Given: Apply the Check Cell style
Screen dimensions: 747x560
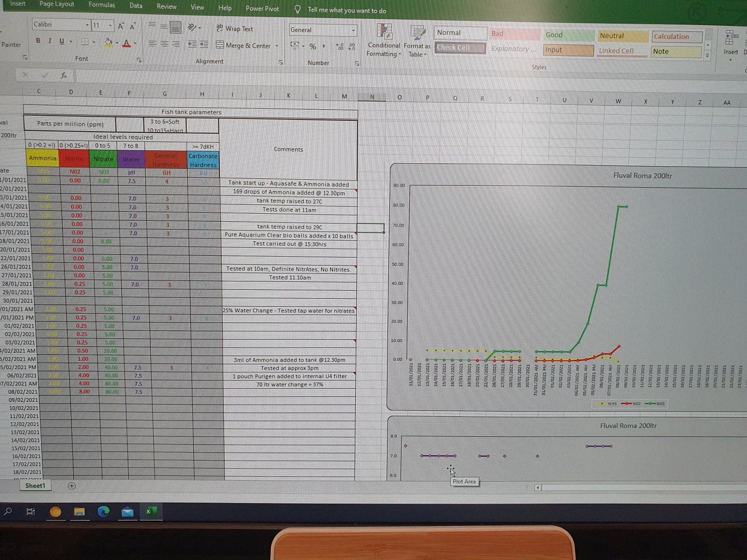Looking at the screenshot, I should [460, 48].
